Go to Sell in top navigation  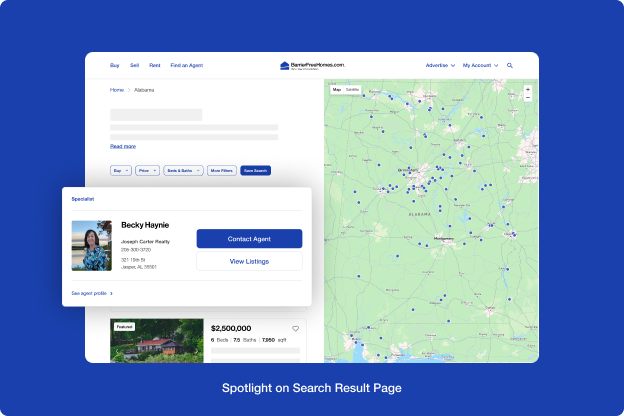point(135,65)
